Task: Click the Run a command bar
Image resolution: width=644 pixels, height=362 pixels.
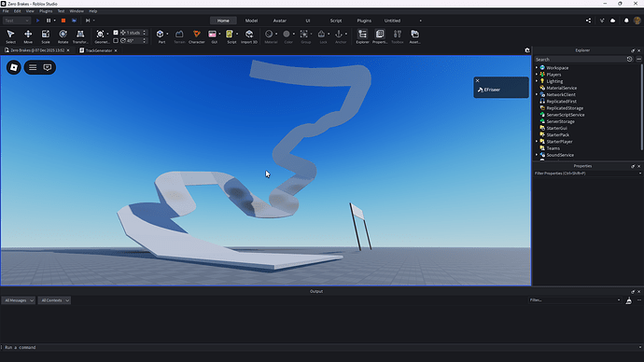Action: (320, 347)
